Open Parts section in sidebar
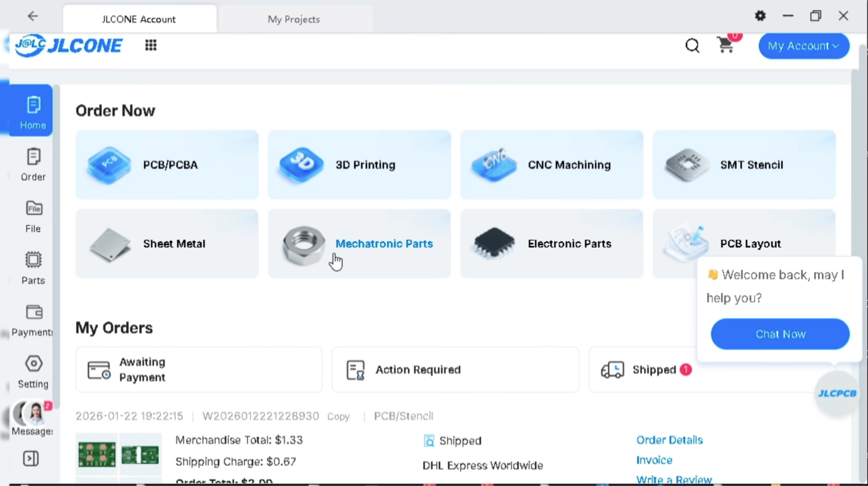868x486 pixels. tap(33, 268)
